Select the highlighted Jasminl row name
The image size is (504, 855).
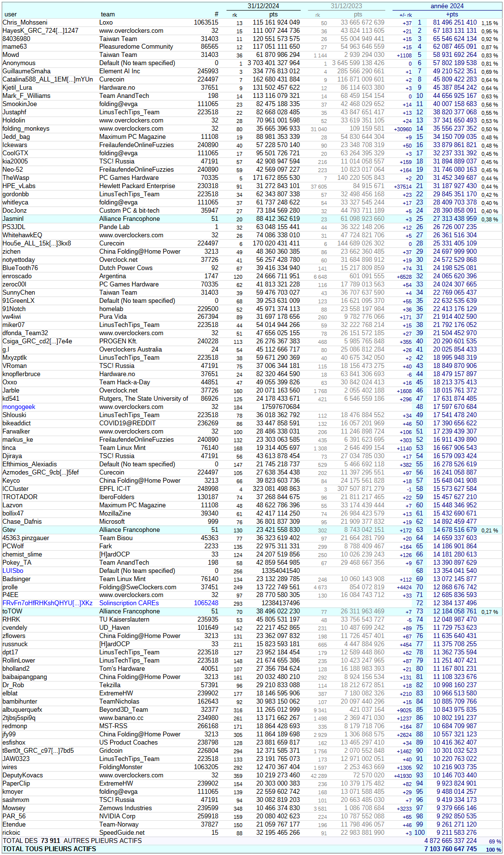pos(13,219)
